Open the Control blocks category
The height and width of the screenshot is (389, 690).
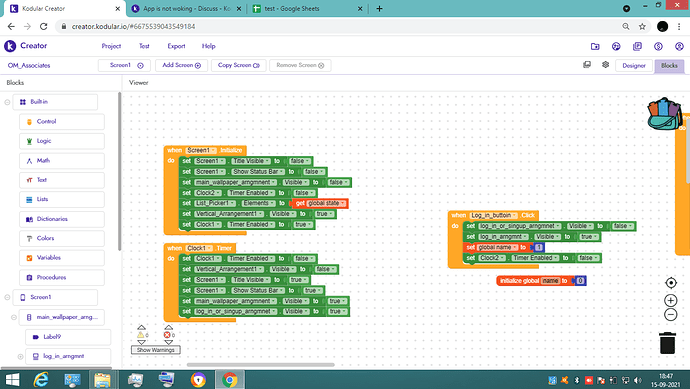point(62,121)
